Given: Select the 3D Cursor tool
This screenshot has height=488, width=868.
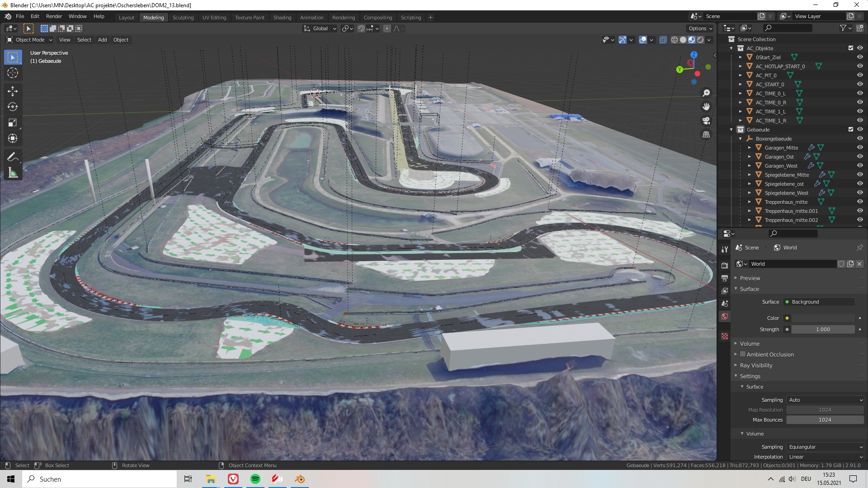Looking at the screenshot, I should pos(13,73).
